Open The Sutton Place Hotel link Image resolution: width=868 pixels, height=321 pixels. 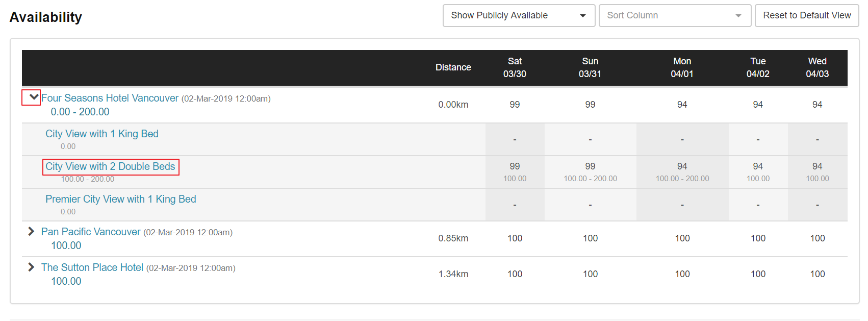tap(92, 267)
